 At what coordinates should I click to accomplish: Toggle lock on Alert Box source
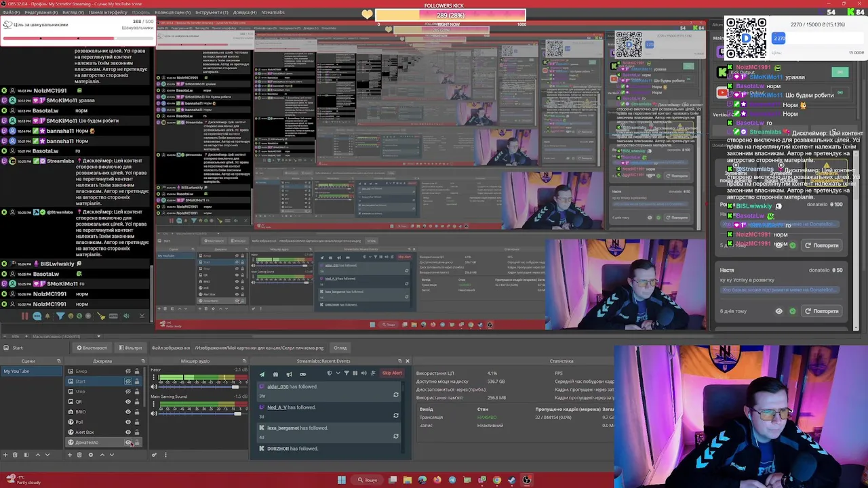136,432
